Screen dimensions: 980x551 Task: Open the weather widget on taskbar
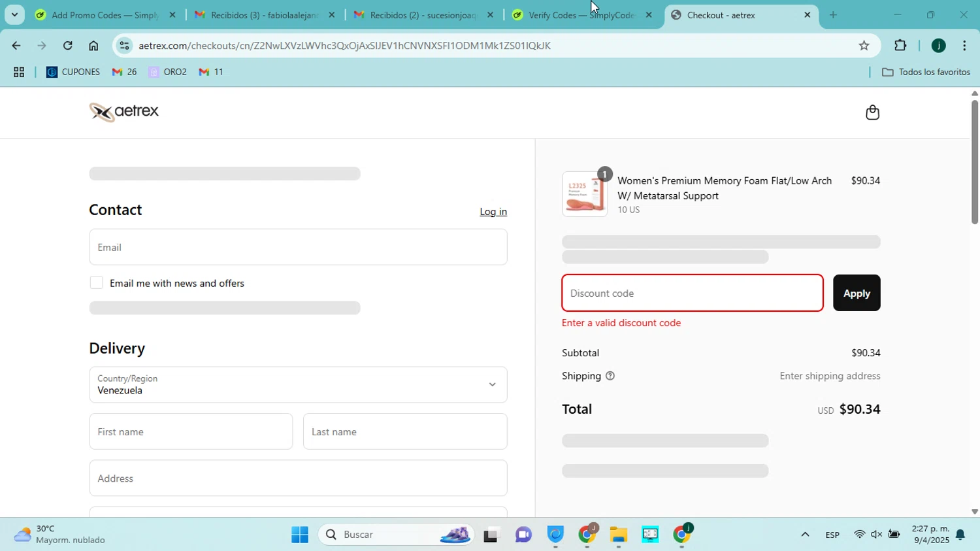click(x=60, y=535)
